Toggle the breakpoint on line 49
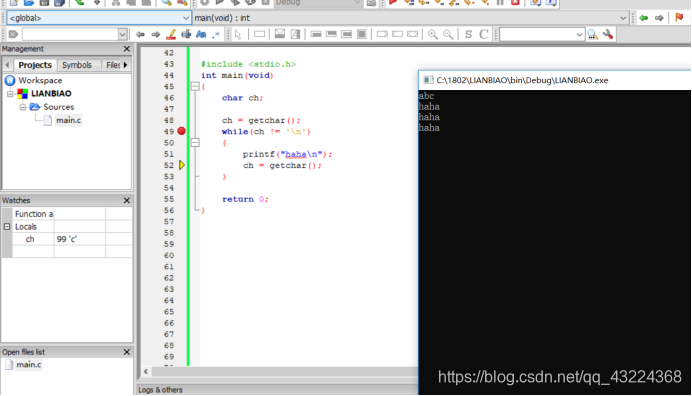Image resolution: width=692 pixels, height=396 pixels. (x=181, y=131)
